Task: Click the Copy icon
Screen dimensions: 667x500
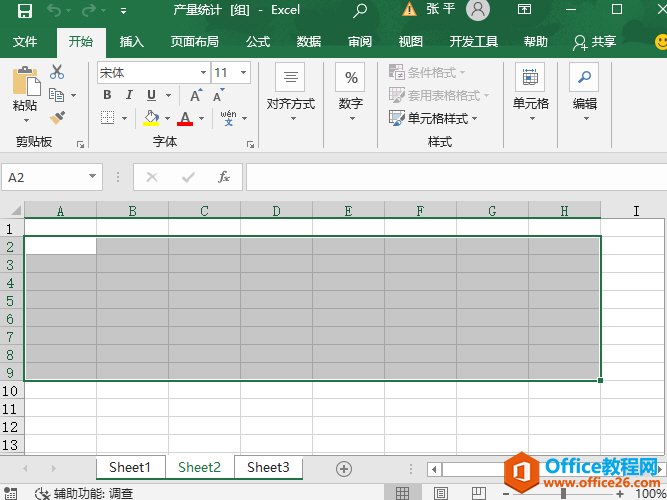Action: tap(56, 95)
